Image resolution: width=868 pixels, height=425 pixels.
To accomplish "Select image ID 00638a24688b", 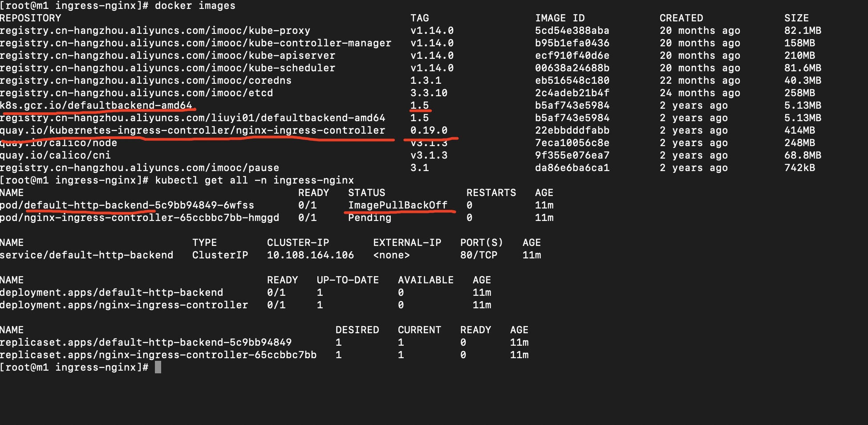I will click(x=572, y=68).
